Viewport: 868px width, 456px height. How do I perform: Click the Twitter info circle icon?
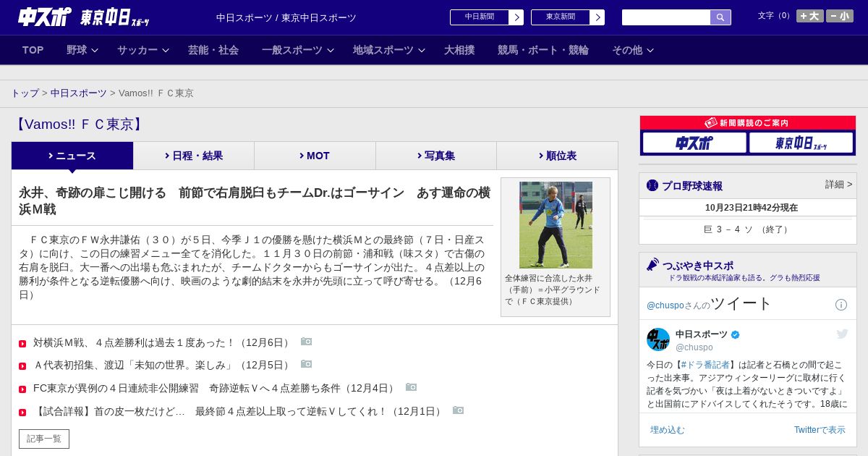click(x=841, y=305)
